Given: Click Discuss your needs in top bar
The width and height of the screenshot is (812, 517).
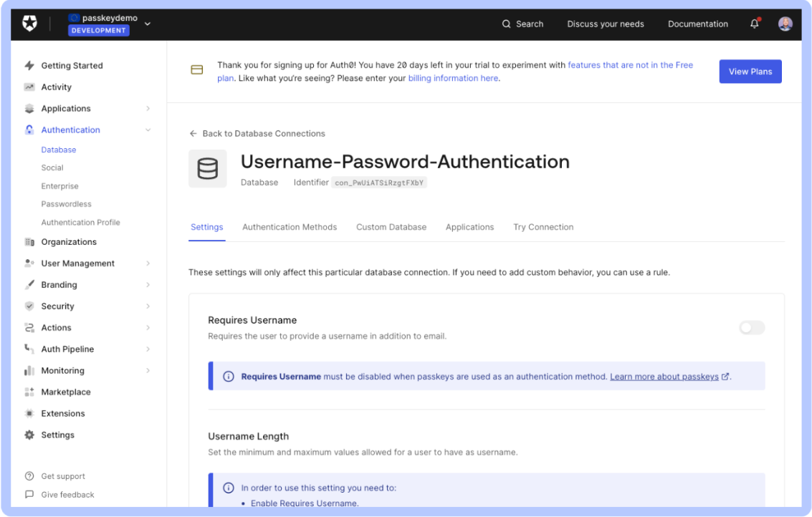Looking at the screenshot, I should [x=606, y=24].
